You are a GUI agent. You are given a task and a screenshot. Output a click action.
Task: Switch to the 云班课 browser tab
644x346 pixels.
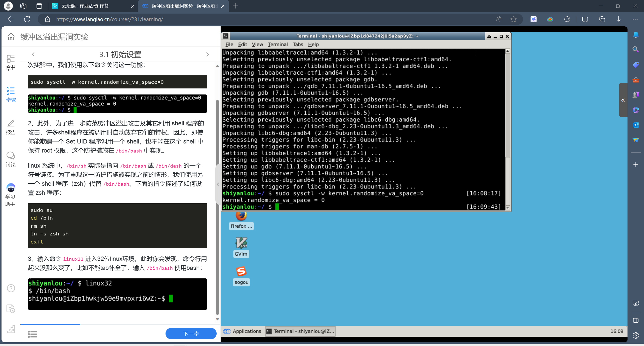(86, 6)
